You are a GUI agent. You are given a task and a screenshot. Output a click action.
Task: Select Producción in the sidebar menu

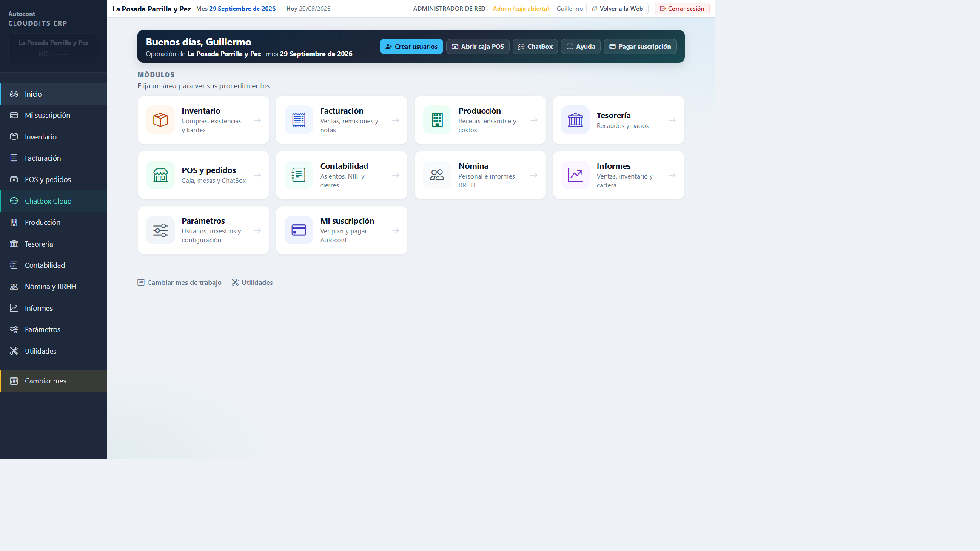tap(54, 222)
